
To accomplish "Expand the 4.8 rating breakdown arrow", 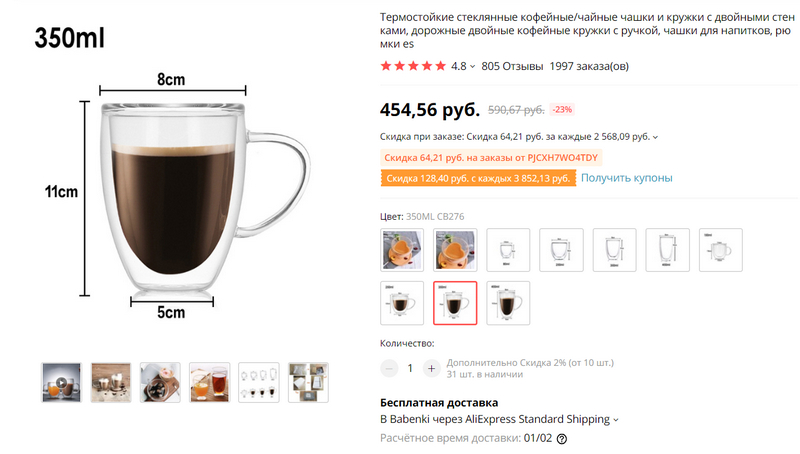I will [x=472, y=66].
